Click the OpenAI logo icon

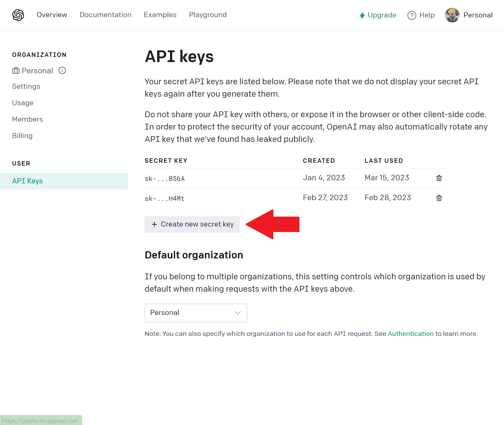(18, 15)
